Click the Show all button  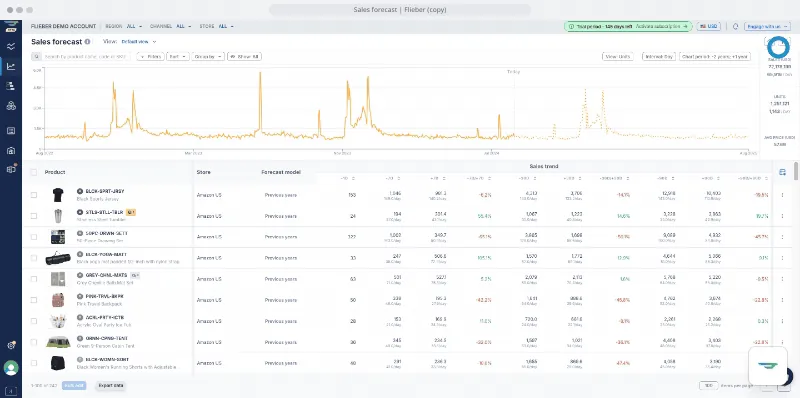(244, 57)
